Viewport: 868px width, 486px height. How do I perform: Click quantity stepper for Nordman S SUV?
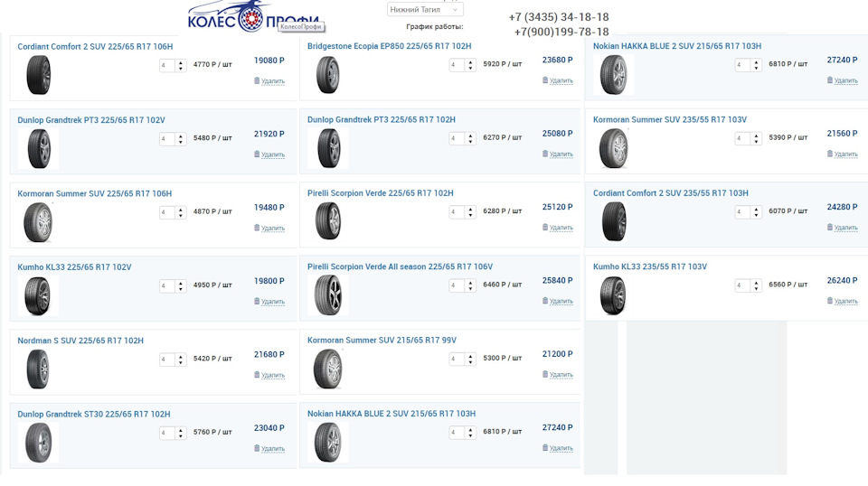tap(181, 360)
